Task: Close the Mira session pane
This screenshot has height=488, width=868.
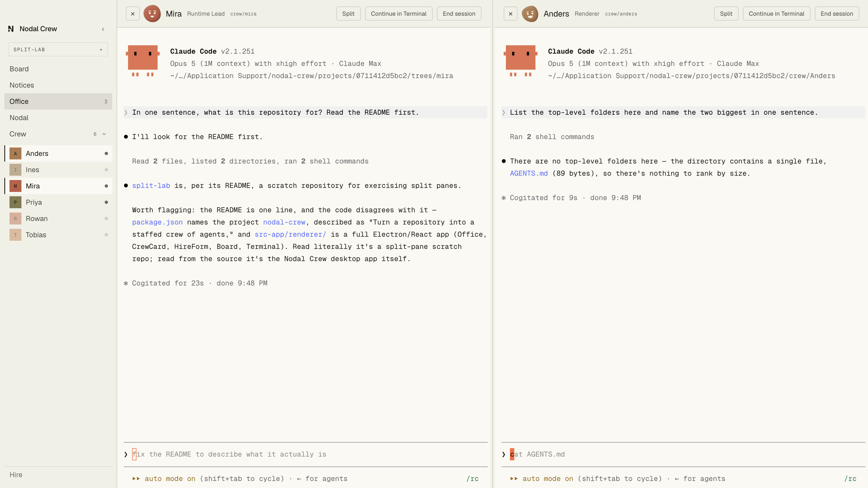Action: 133,14
